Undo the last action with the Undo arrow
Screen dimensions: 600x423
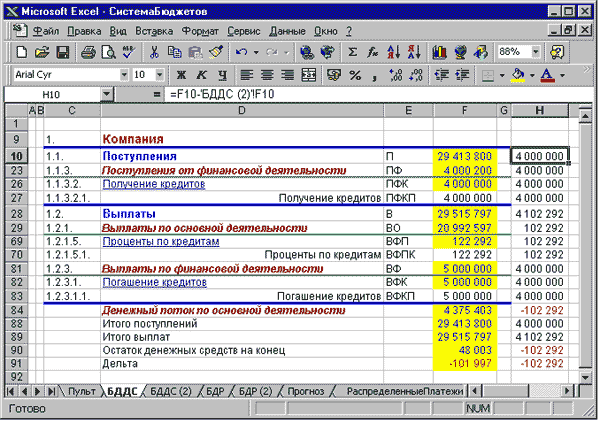[x=241, y=52]
